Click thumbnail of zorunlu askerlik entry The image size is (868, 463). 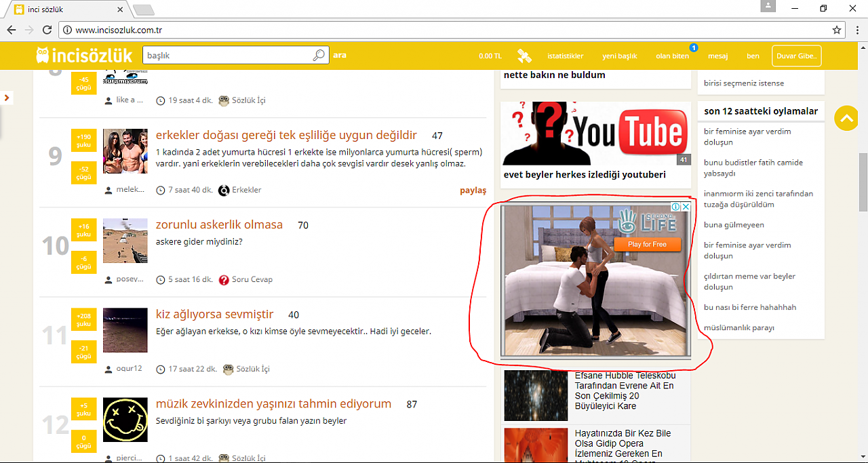[125, 241]
